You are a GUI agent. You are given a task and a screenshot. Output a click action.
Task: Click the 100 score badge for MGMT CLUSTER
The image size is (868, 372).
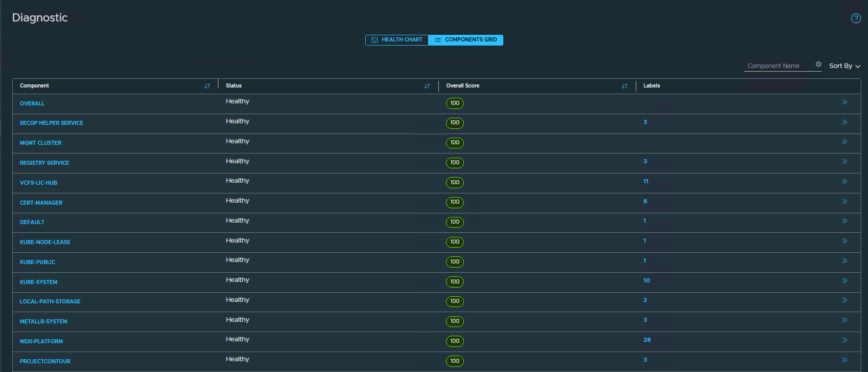tap(455, 143)
